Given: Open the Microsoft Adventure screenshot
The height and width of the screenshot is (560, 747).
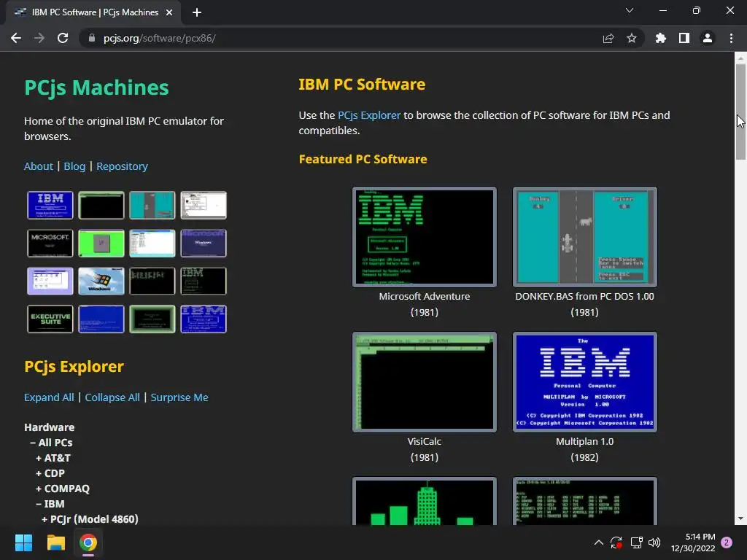Looking at the screenshot, I should click(x=424, y=237).
